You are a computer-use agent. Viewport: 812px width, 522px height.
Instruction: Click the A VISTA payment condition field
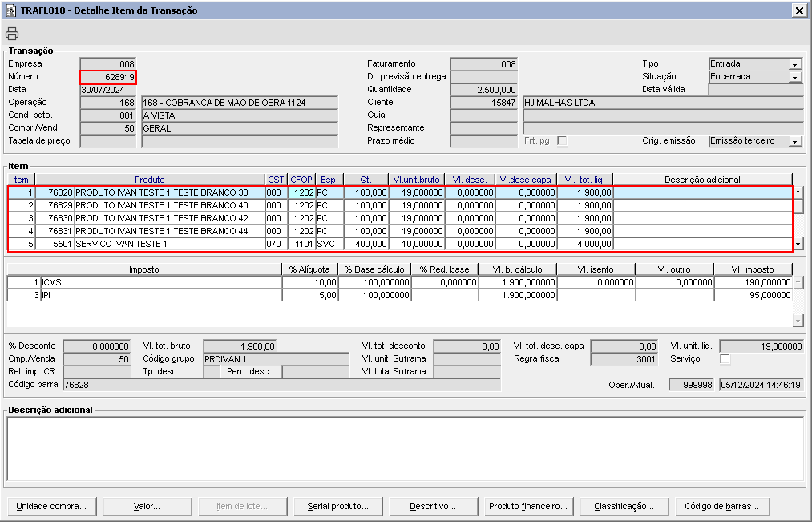[x=240, y=115]
